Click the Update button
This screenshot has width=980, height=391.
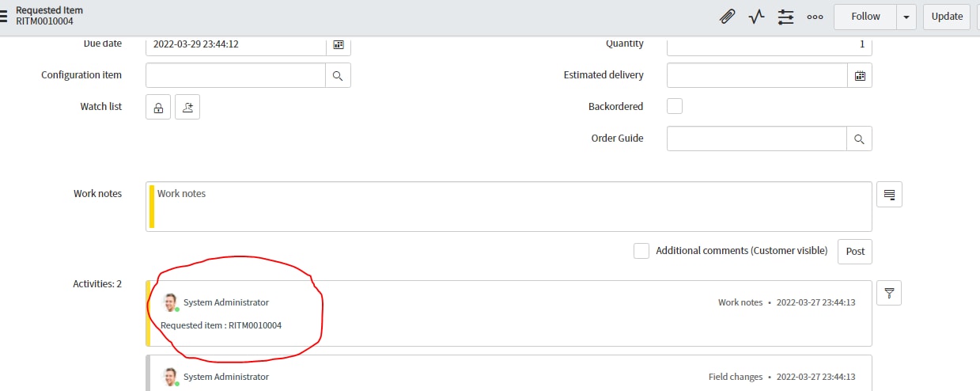click(947, 17)
